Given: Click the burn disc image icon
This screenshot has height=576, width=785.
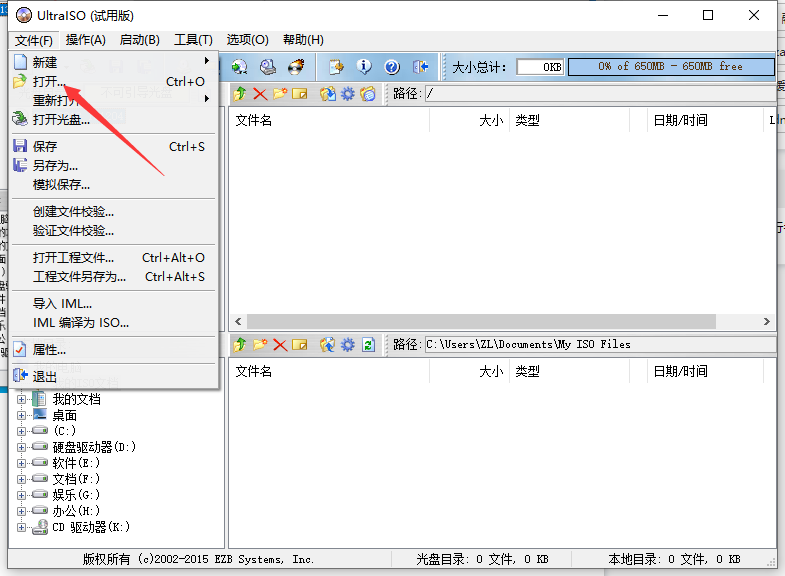Looking at the screenshot, I should [x=296, y=67].
